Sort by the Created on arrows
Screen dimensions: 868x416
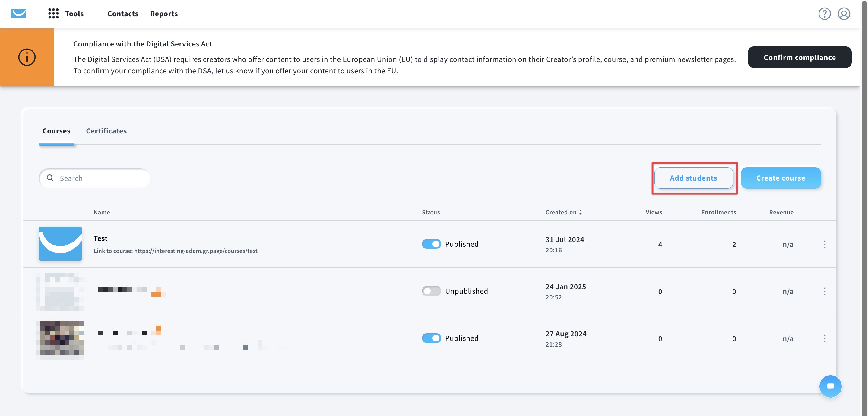click(x=580, y=212)
